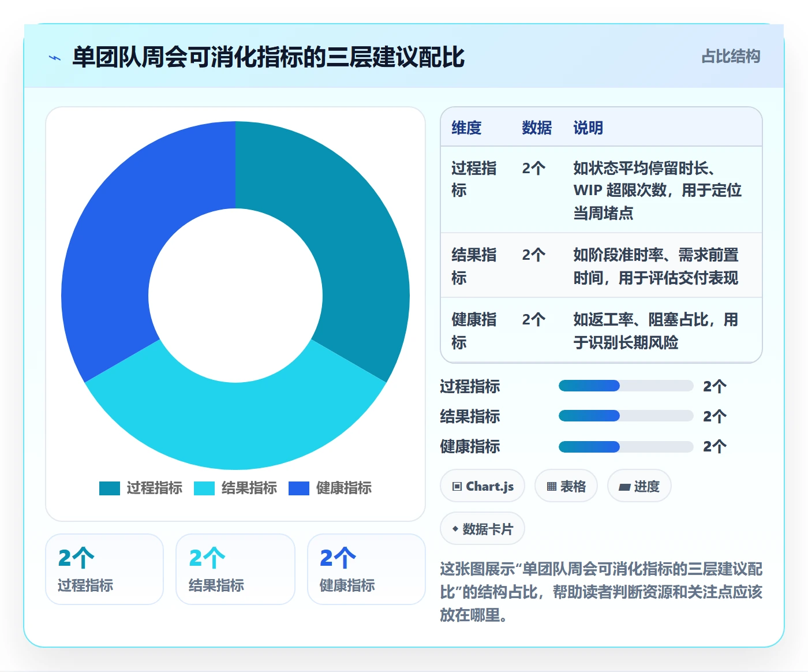
Task: Open the 健康指标 stat card below the chart
Action: point(366,569)
